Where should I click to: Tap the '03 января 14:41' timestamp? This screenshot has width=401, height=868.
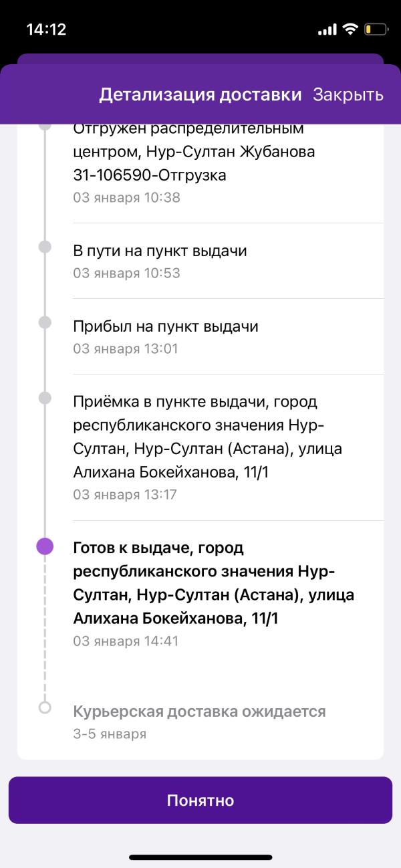point(126,641)
